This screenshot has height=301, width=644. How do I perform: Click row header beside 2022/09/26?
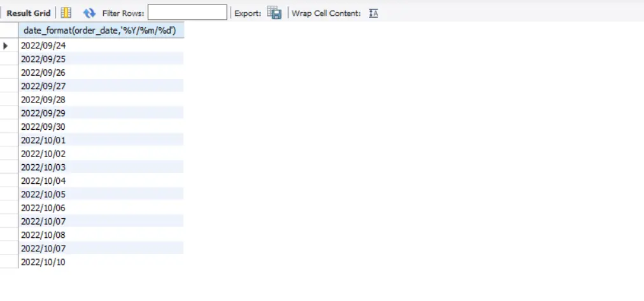tap(8, 73)
